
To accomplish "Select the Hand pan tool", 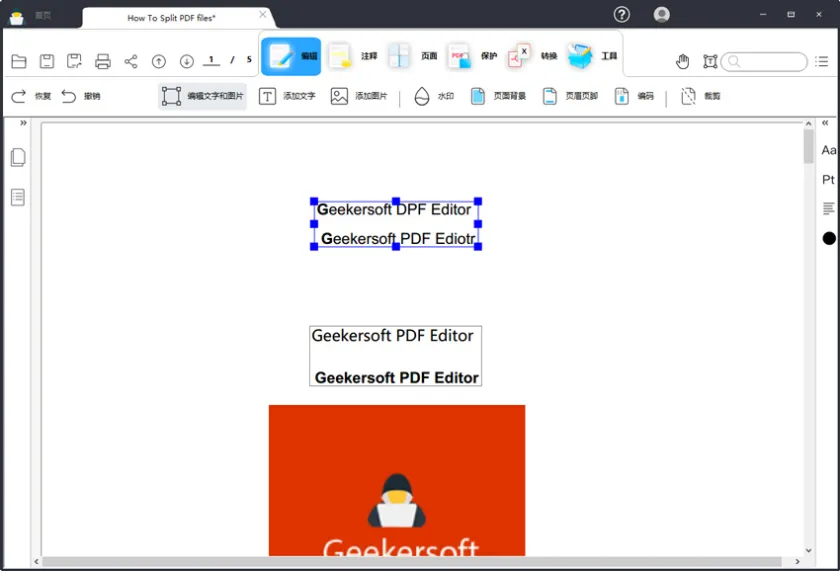I will coord(682,62).
